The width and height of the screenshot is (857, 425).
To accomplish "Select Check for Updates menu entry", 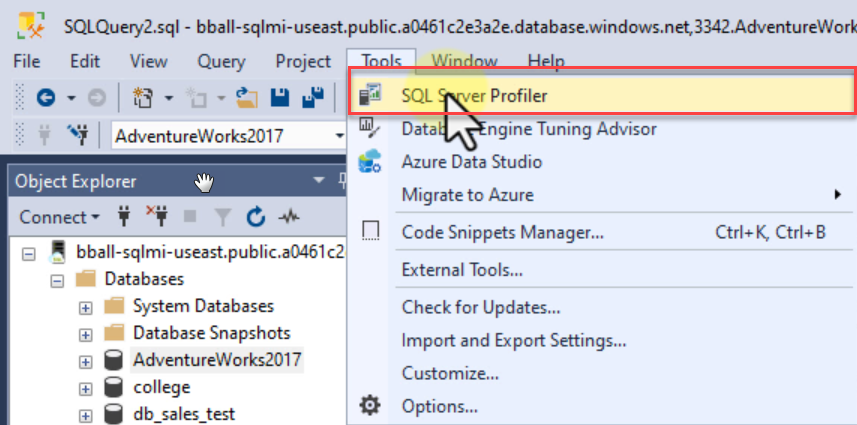I will 602,308.
